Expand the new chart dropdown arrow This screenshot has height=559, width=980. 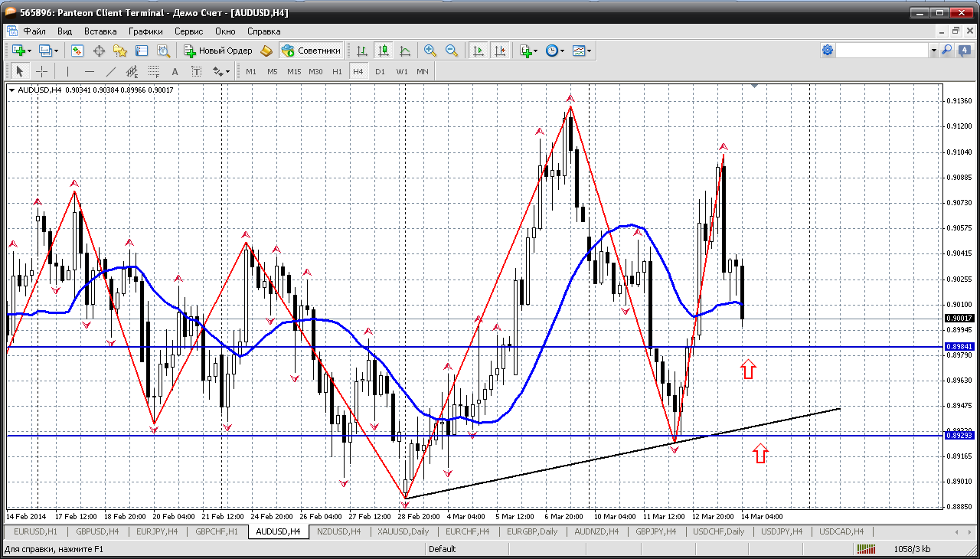pyautogui.click(x=29, y=51)
